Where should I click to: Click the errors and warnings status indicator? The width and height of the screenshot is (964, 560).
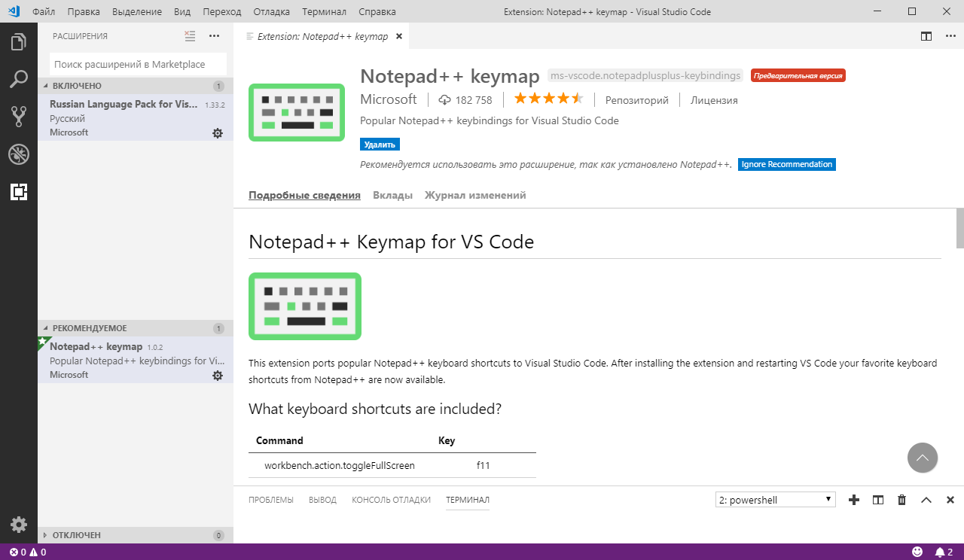[x=28, y=552]
